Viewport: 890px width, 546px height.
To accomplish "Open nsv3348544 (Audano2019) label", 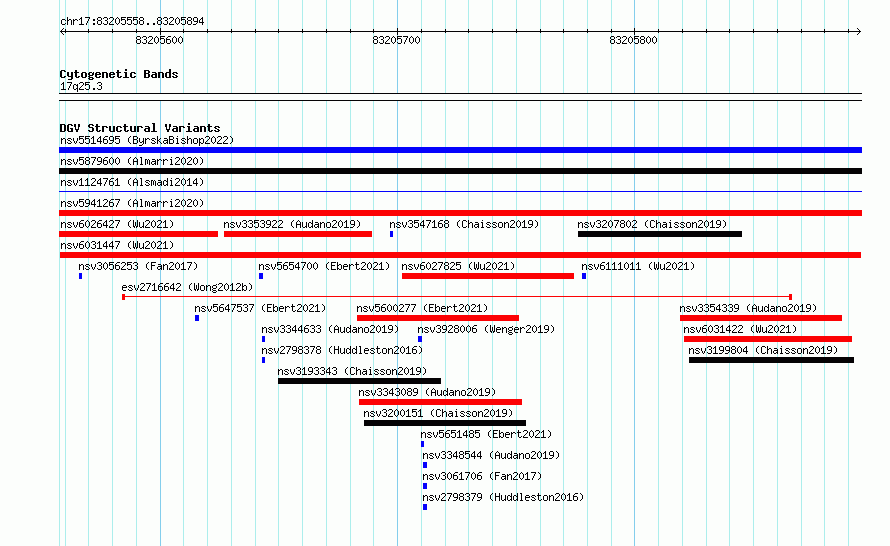I will coord(491,455).
